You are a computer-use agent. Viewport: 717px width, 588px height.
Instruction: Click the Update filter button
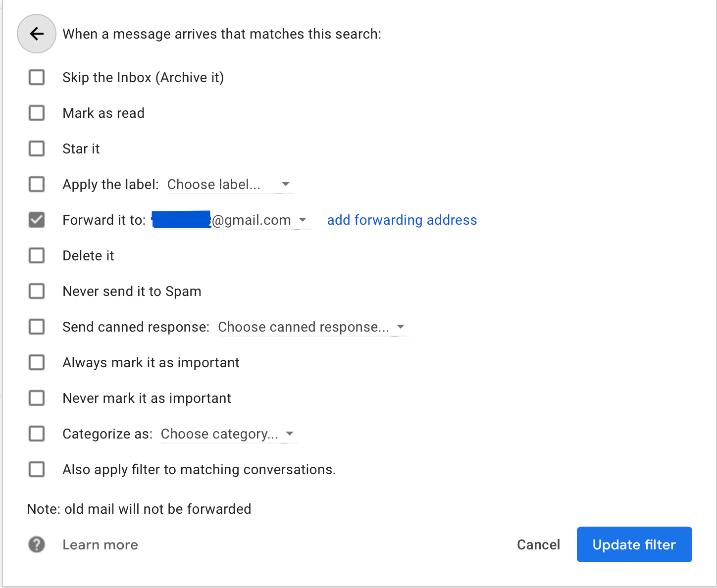click(634, 544)
